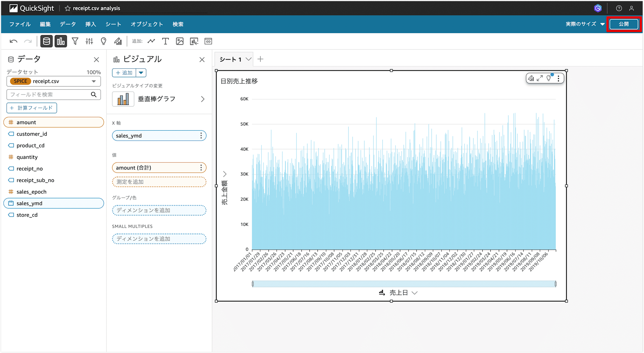Open the ファイル menu
644x353 pixels.
pyautogui.click(x=20, y=24)
